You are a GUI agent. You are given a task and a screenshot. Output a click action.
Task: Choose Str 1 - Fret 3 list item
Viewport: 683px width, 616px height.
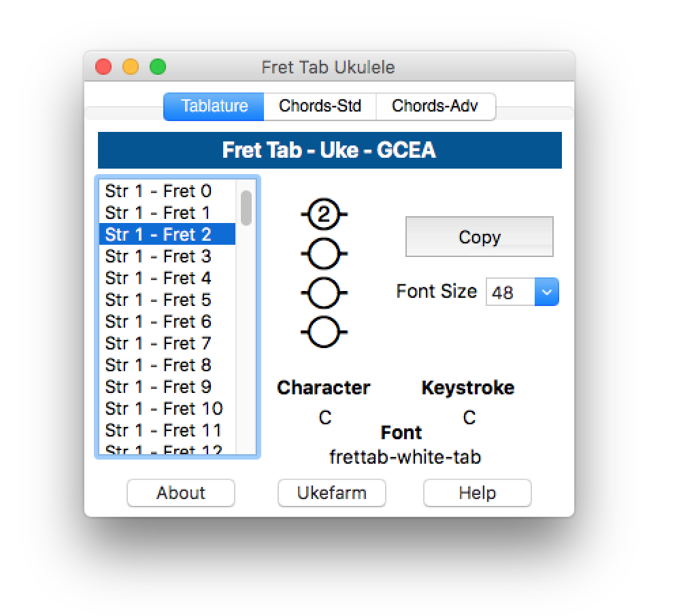coord(159,256)
